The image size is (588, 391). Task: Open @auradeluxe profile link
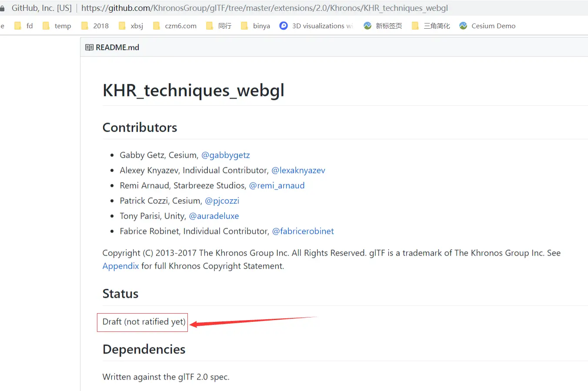coord(214,216)
